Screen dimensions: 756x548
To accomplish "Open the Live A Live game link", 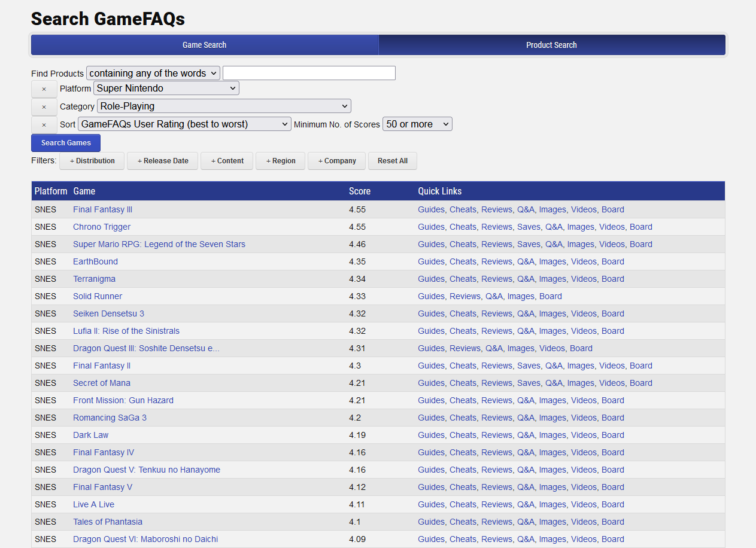I will pyautogui.click(x=93, y=504).
